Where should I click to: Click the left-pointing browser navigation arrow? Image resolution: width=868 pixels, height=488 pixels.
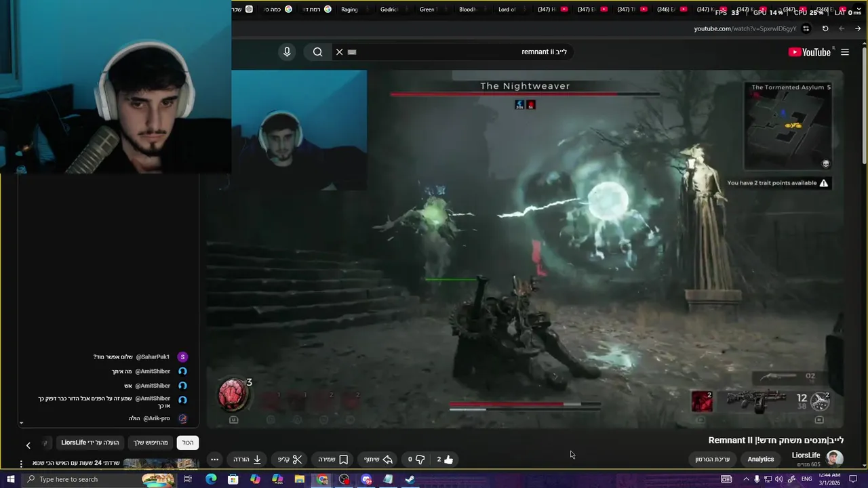pos(842,28)
